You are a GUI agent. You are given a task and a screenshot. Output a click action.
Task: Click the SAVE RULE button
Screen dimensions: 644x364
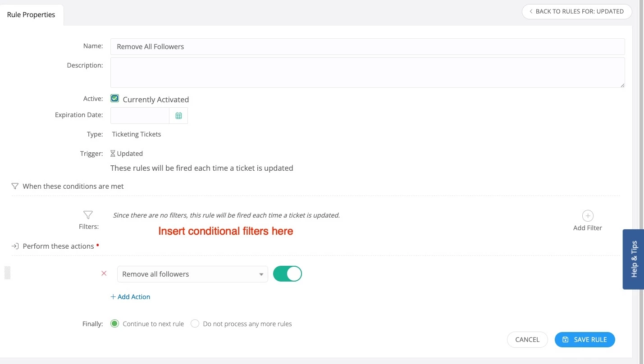pyautogui.click(x=585, y=340)
